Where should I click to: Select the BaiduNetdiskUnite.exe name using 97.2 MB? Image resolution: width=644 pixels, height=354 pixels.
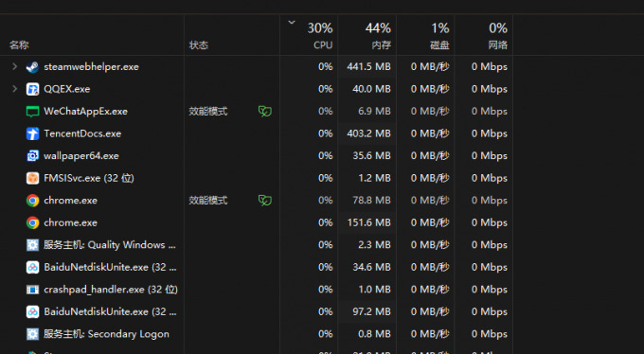110,311
